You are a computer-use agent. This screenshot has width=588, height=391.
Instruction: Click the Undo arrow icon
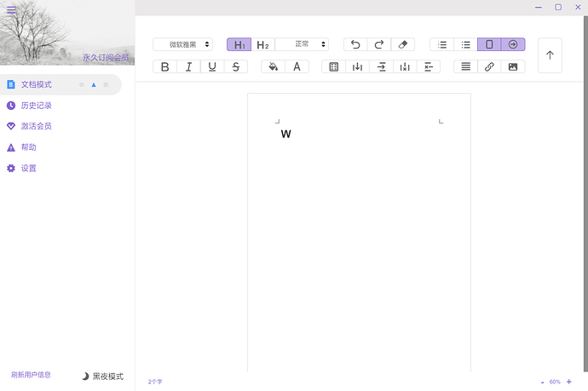pos(355,44)
